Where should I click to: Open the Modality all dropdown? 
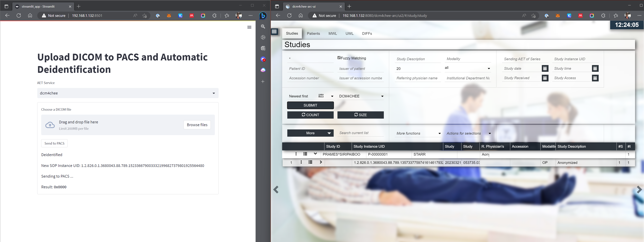coord(467,68)
